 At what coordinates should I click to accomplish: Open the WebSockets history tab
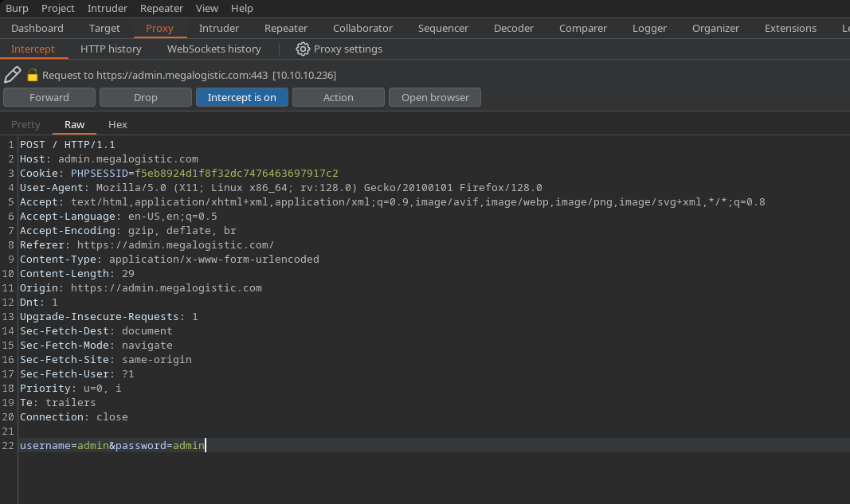pos(213,49)
